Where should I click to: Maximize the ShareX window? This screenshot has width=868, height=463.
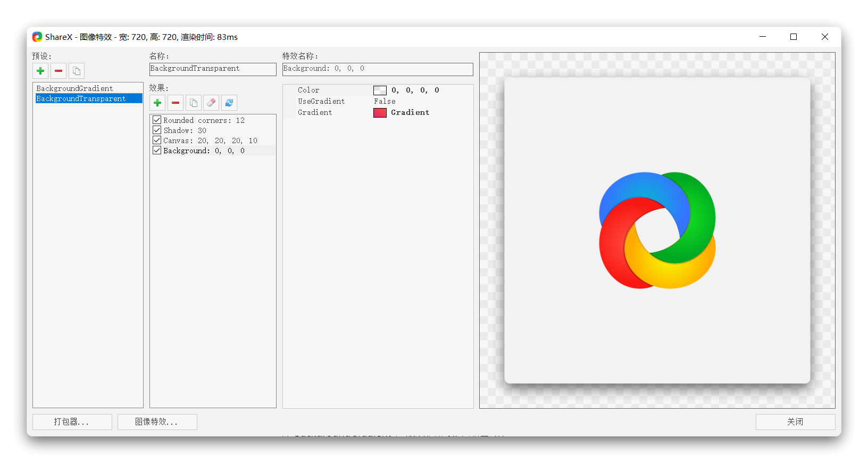tap(794, 37)
